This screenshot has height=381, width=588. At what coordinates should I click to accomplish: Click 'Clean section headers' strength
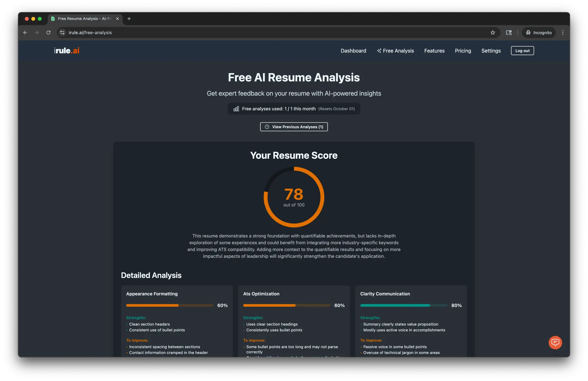pyautogui.click(x=149, y=324)
